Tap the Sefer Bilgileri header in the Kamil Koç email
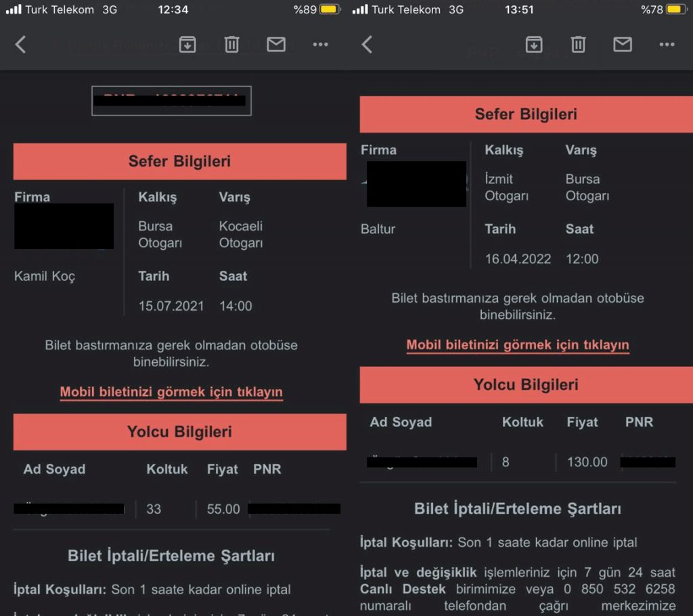693x616 pixels. pyautogui.click(x=179, y=161)
